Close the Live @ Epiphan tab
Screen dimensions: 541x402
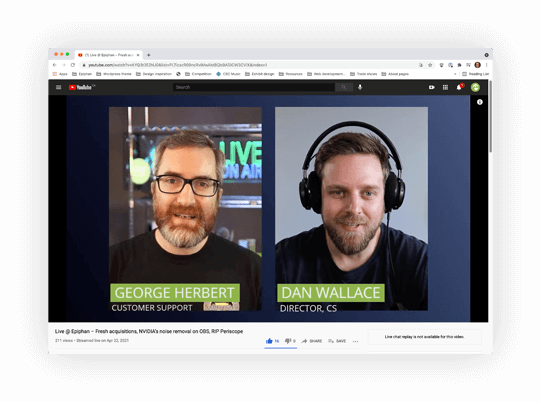pyautogui.click(x=138, y=55)
